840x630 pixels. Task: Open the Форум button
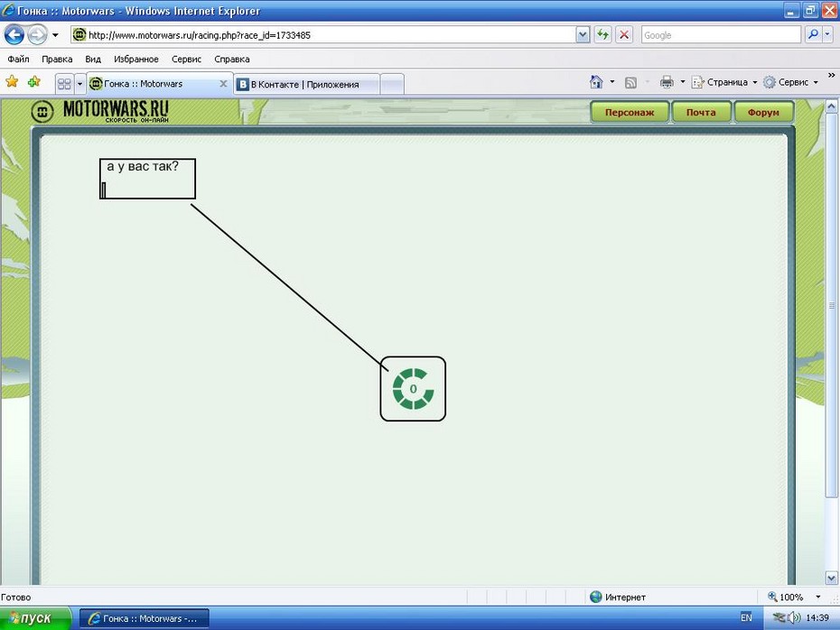763,112
